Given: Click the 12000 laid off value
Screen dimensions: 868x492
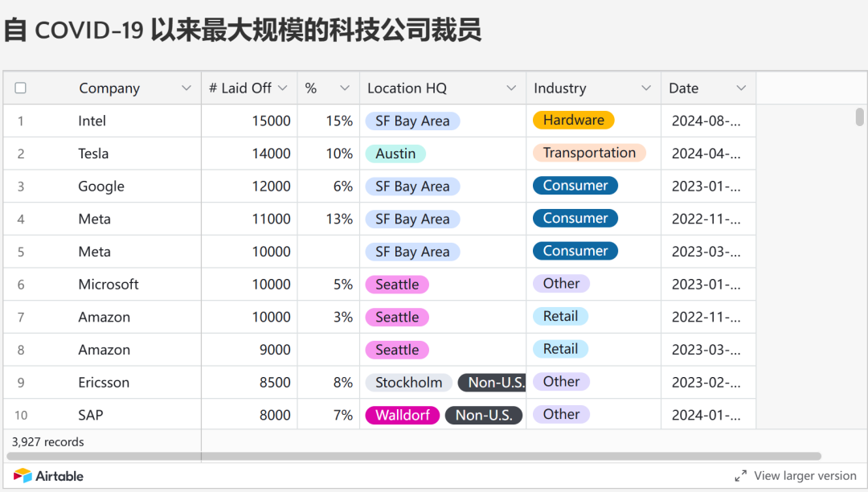Looking at the screenshot, I should click(x=272, y=186).
